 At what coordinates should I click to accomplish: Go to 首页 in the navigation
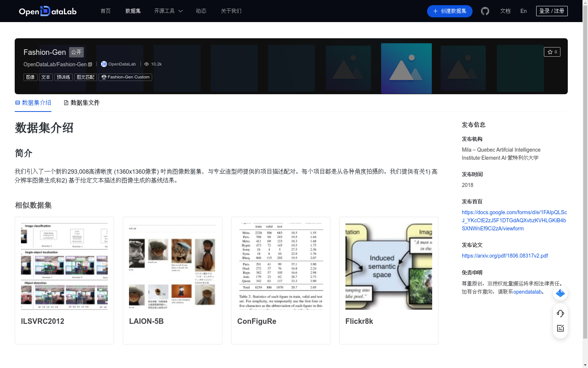coord(105,11)
